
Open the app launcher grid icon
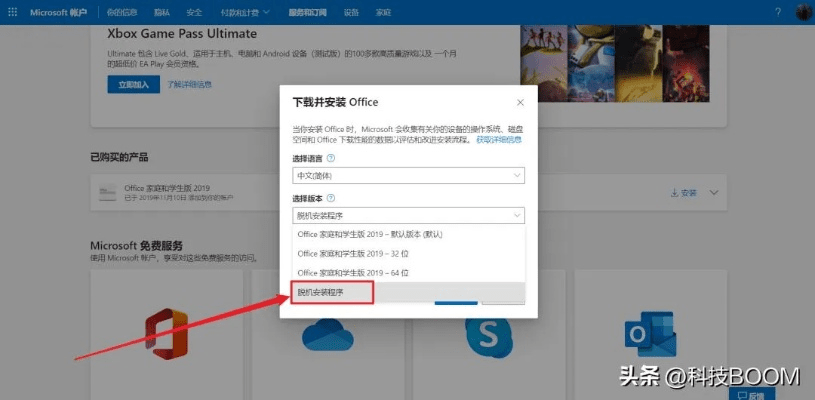tap(13, 12)
